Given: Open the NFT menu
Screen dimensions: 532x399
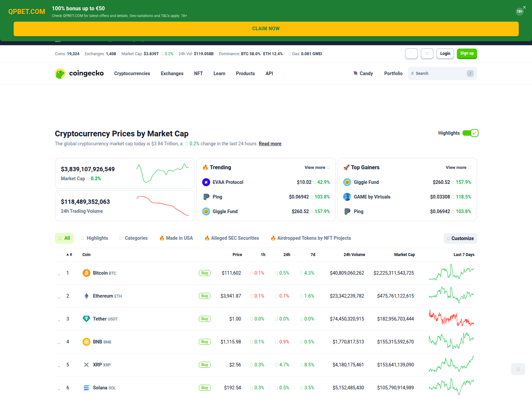Looking at the screenshot, I should (199, 73).
